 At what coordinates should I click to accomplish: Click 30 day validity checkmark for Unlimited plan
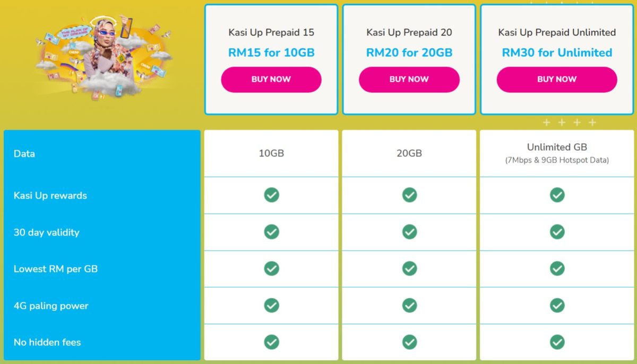tap(557, 232)
